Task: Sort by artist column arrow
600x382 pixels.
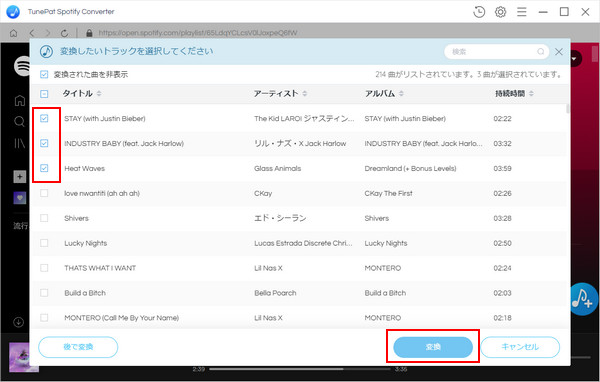Action: [x=305, y=93]
